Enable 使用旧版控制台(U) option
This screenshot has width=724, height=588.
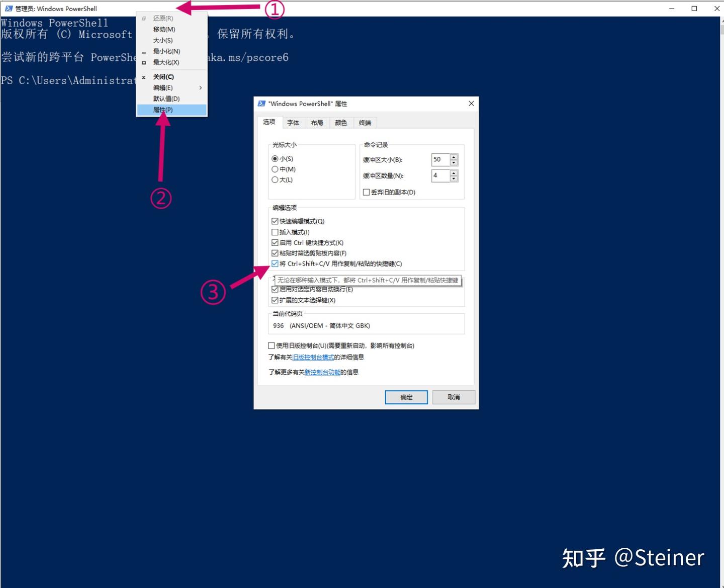(271, 346)
